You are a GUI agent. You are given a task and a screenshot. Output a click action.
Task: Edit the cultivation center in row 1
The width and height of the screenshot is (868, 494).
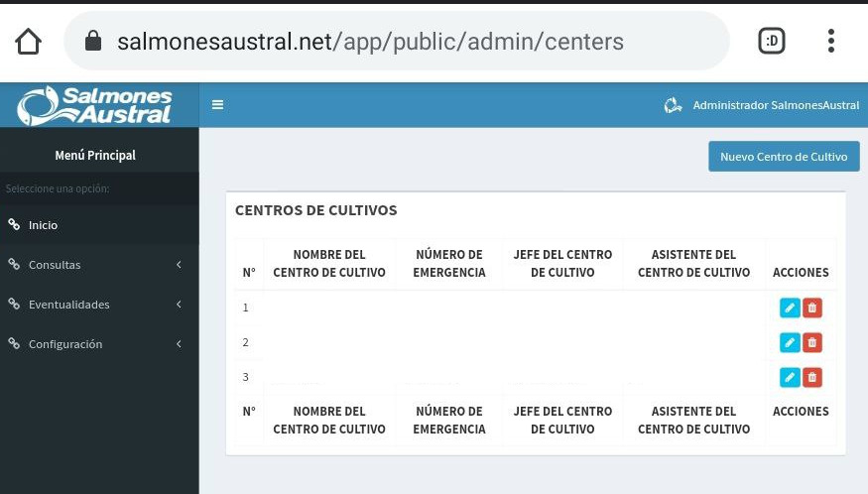click(790, 308)
